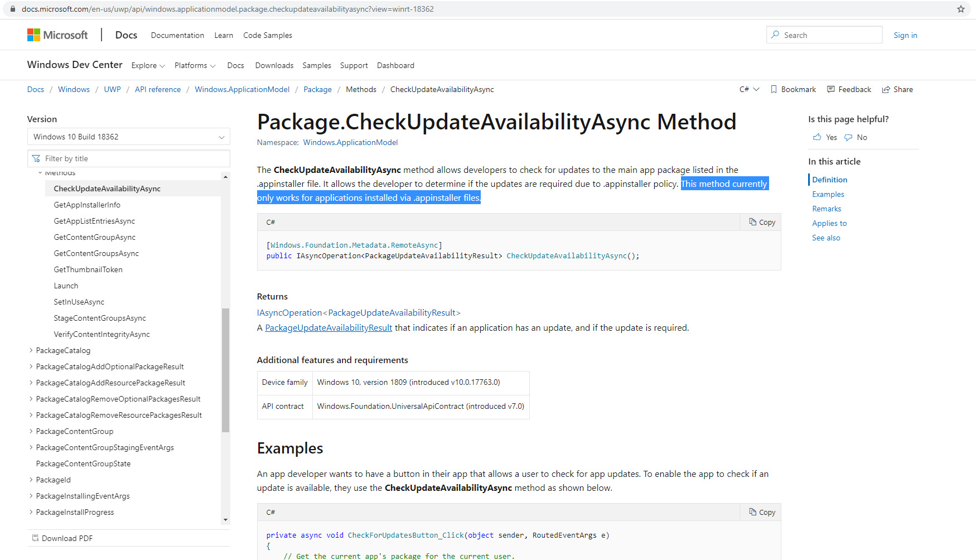Copy the Examples code block
The image size is (976, 560).
tap(762, 512)
